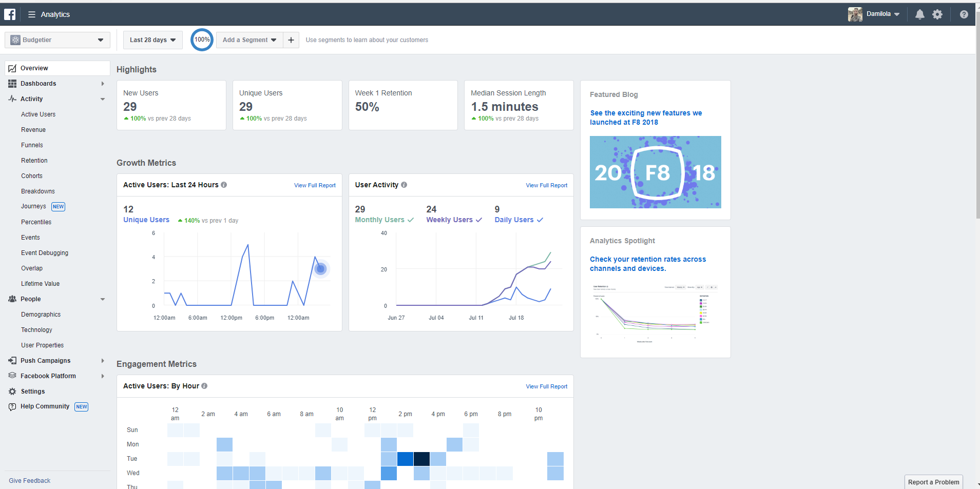
Task: Open Retention in sidebar
Action: click(34, 161)
